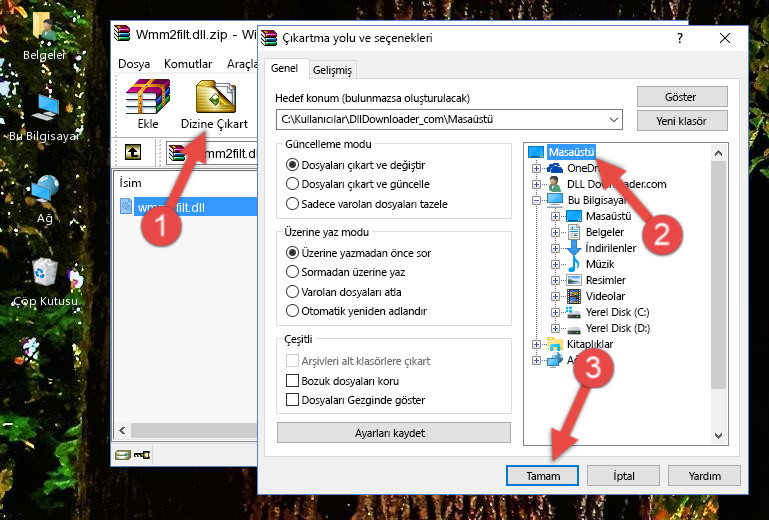769x520 pixels.
Task: Click the İndirilenler download arrow icon
Action: tap(573, 248)
